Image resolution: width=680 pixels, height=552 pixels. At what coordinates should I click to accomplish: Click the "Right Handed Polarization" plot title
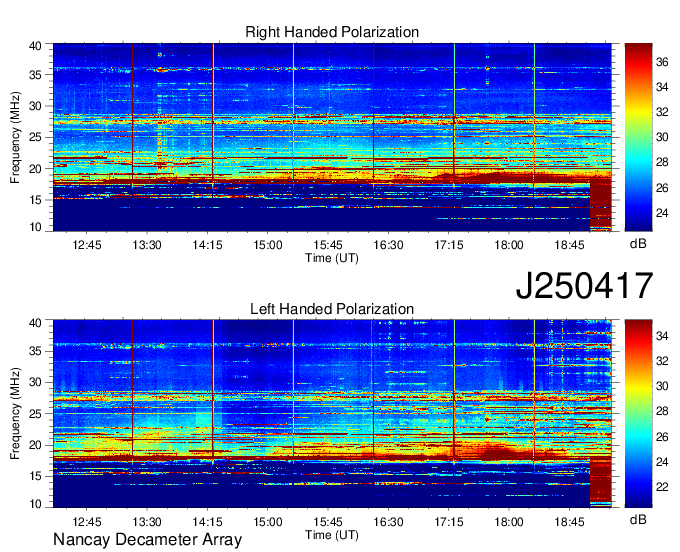tap(332, 32)
